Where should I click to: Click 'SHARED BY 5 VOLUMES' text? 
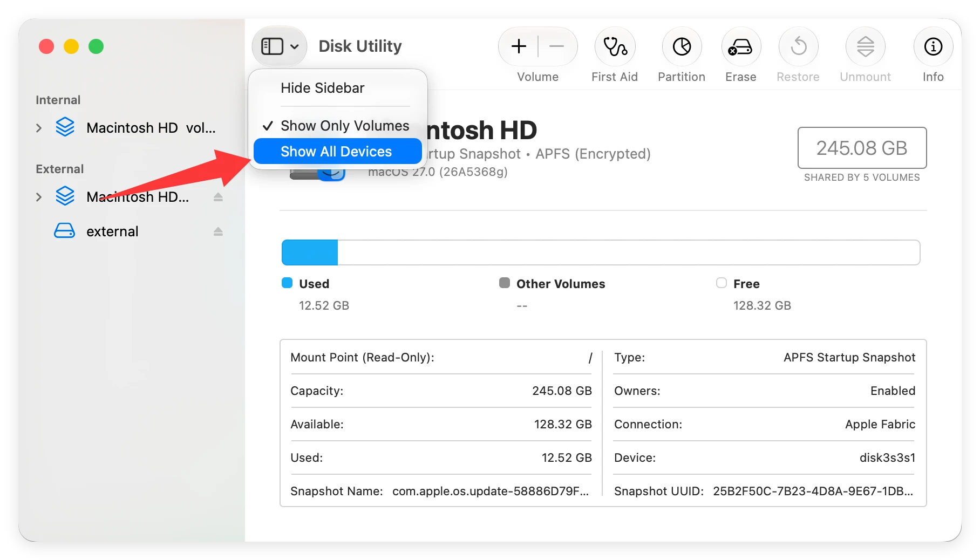[862, 177]
